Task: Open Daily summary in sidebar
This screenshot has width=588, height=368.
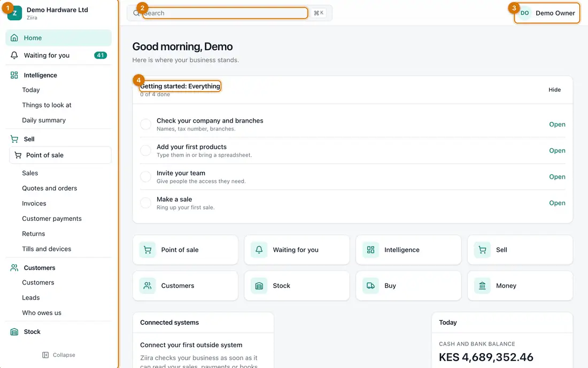Action: pyautogui.click(x=44, y=120)
